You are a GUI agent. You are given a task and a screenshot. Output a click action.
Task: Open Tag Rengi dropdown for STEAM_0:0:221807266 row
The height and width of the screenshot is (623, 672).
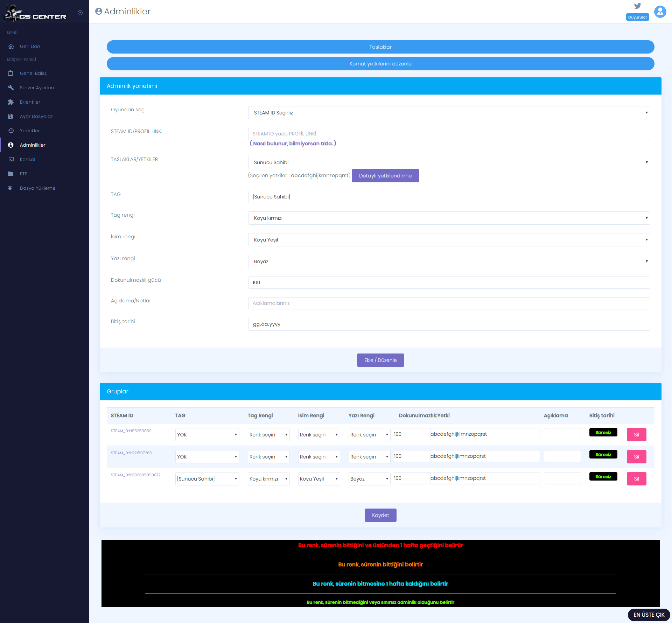269,457
